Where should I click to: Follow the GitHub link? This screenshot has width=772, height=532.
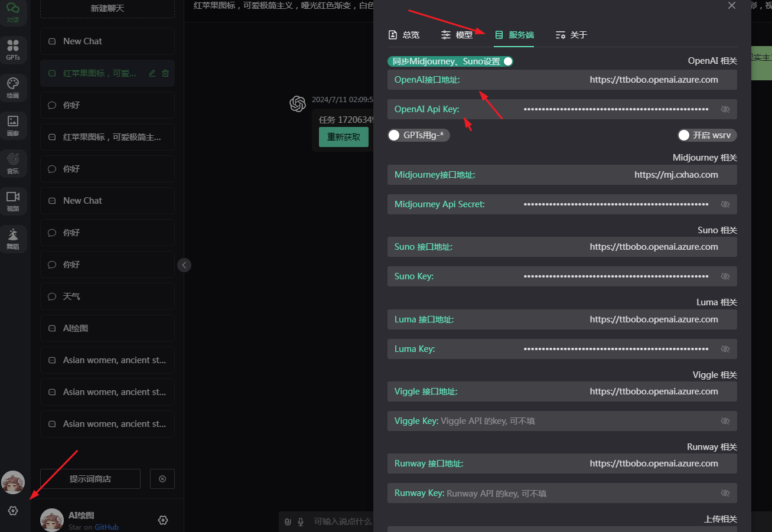point(107,527)
